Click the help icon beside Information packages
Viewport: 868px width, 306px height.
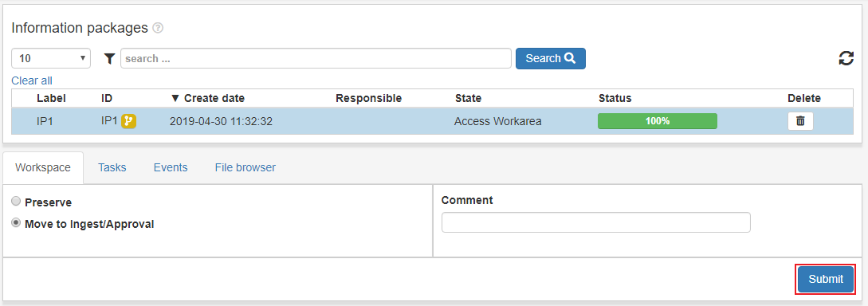(x=158, y=28)
